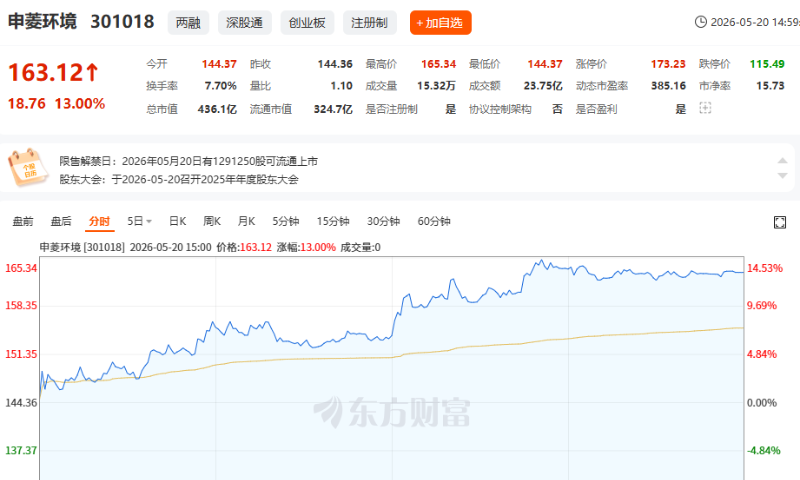
Task: Click the 市净率 value 15.73
Action: (770, 86)
